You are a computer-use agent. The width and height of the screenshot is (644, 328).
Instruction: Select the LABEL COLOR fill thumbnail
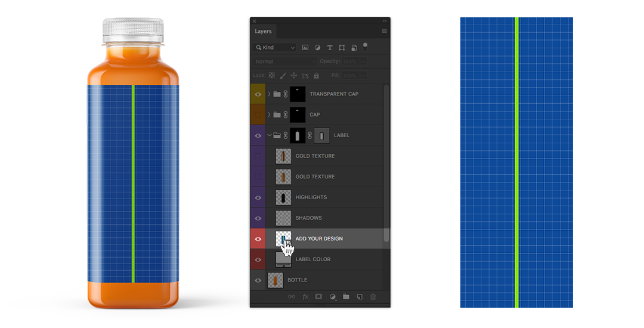coord(283,259)
